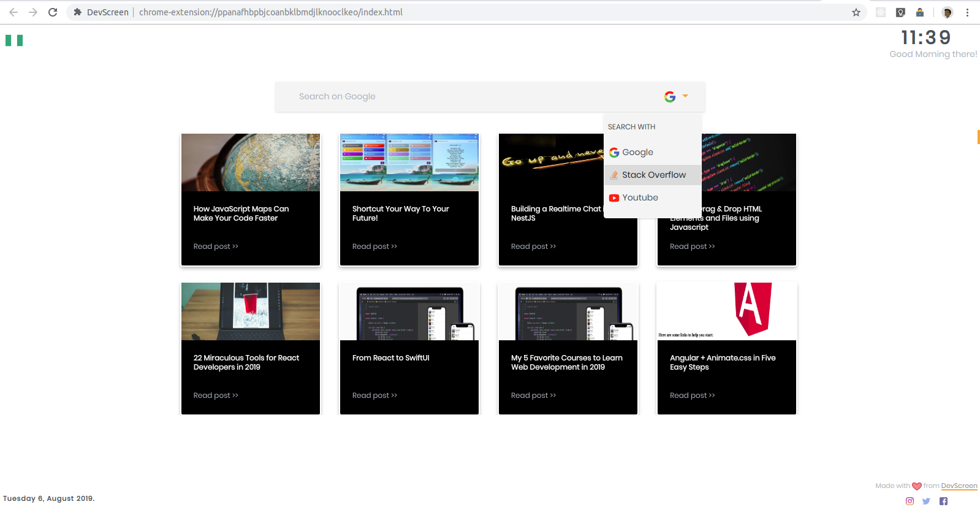Image resolution: width=980 pixels, height=515 pixels.
Task: Read post for From React to SwiftUI
Action: 374,395
